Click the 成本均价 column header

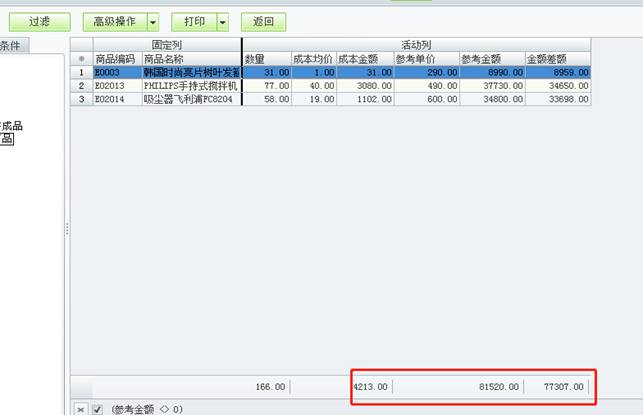(x=312, y=59)
